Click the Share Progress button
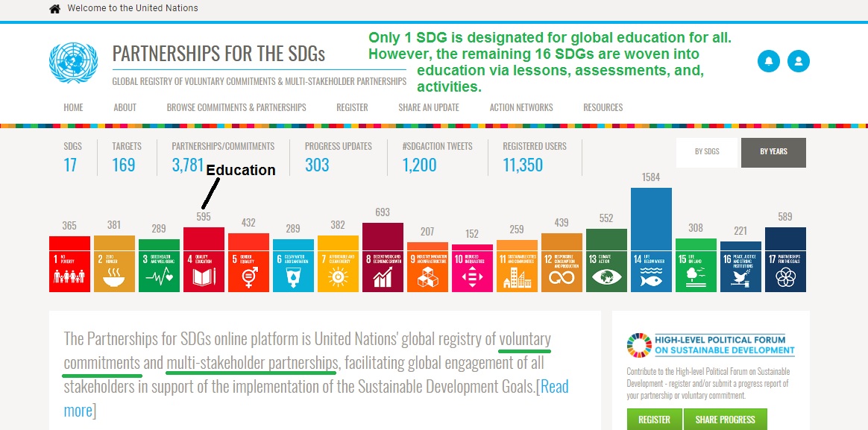This screenshot has height=430, width=868. click(x=725, y=419)
